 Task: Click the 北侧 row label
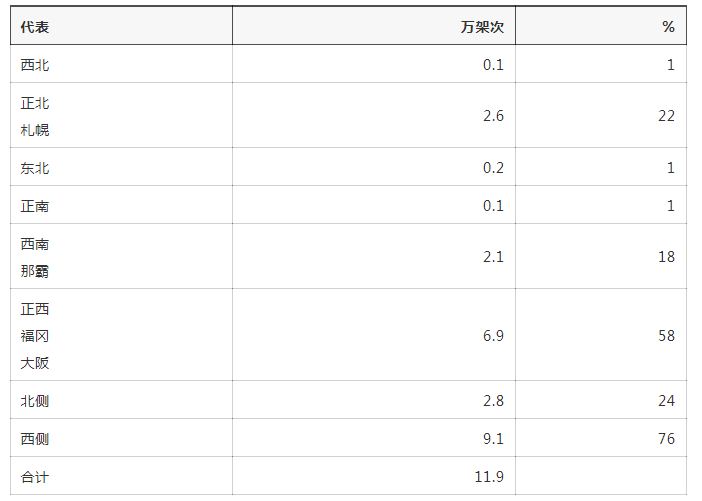click(x=35, y=401)
